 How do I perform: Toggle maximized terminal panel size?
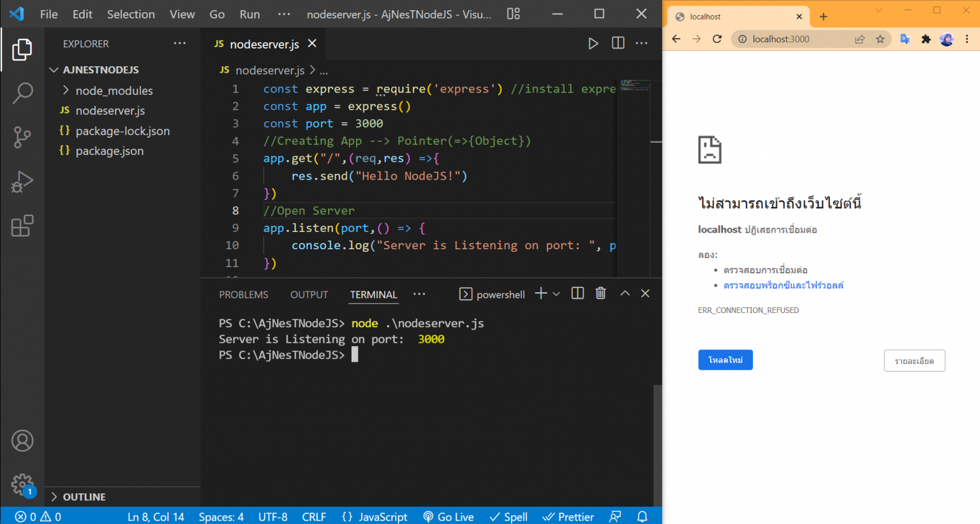pos(625,293)
